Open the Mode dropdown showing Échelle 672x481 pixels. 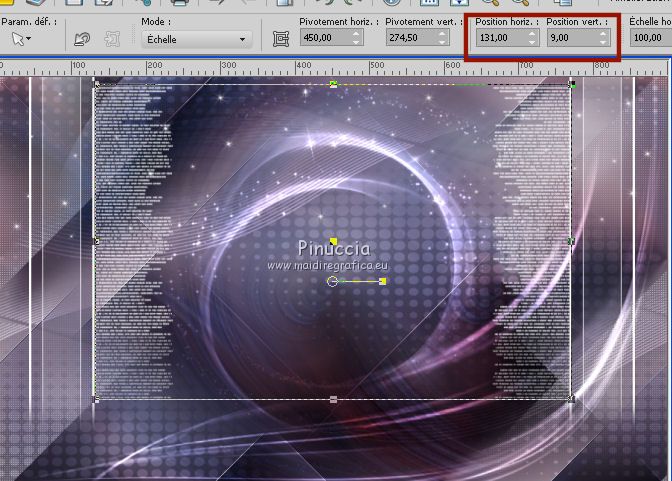196,39
